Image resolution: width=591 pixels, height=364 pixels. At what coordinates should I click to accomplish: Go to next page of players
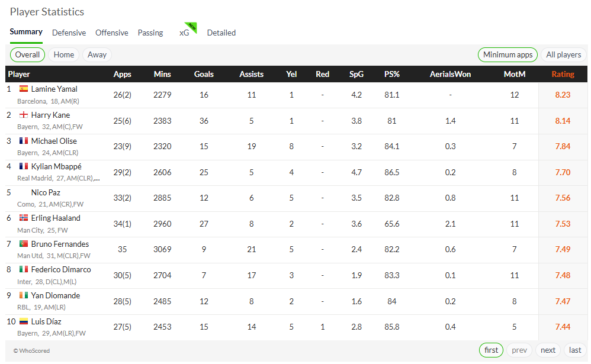(x=548, y=350)
